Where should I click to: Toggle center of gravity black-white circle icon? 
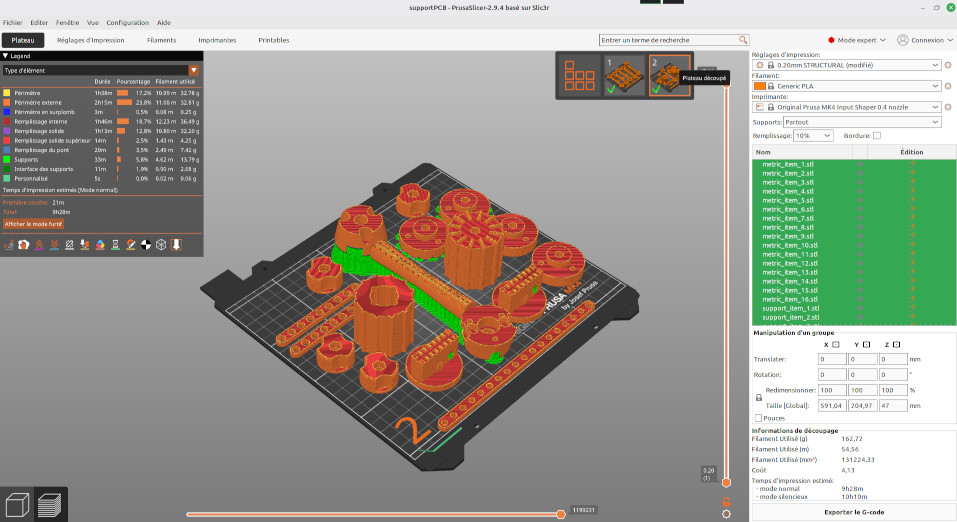(146, 245)
